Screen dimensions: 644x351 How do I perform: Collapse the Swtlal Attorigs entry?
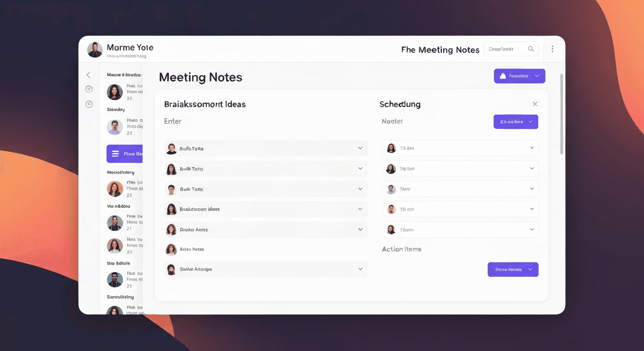click(x=361, y=269)
